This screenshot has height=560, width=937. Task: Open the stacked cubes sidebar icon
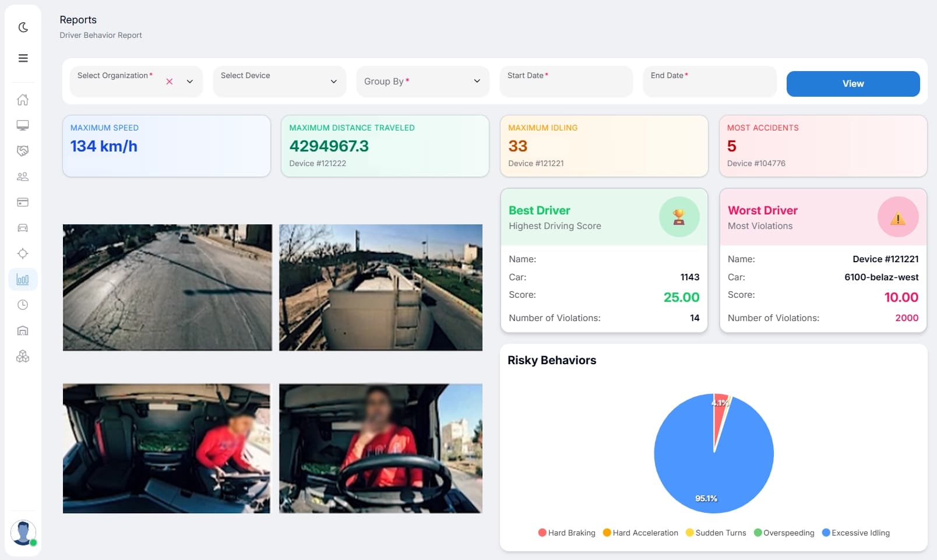(23, 356)
